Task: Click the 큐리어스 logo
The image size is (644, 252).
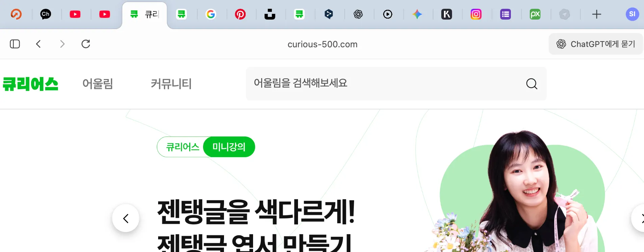Action: click(x=30, y=84)
